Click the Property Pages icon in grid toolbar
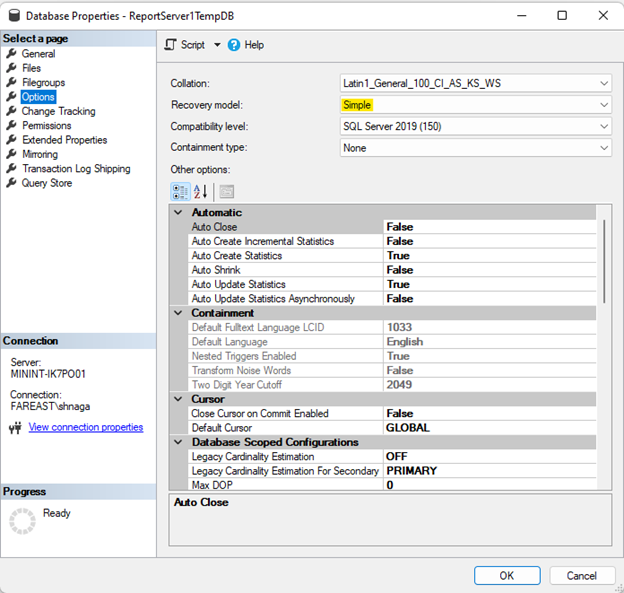This screenshot has width=624, height=593. point(226,192)
